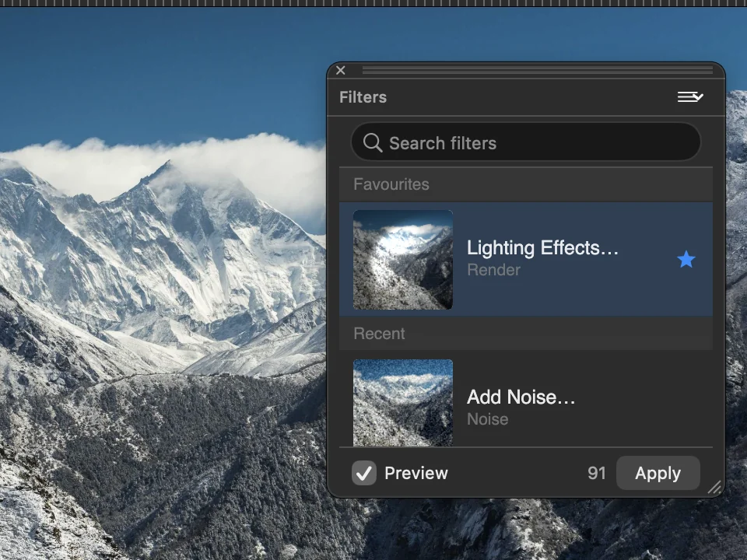Grab the panel resize grip corner

point(714,487)
